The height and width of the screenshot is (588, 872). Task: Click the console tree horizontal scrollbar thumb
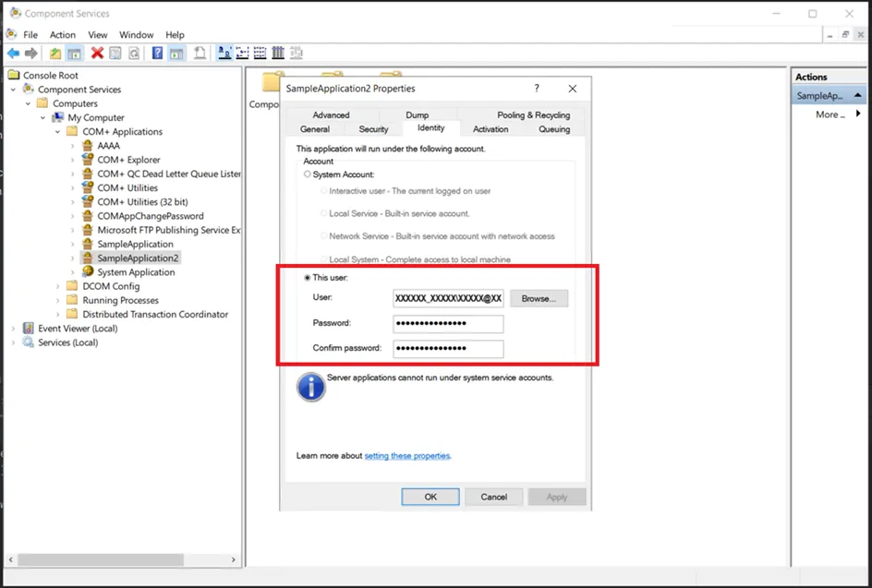(100, 559)
